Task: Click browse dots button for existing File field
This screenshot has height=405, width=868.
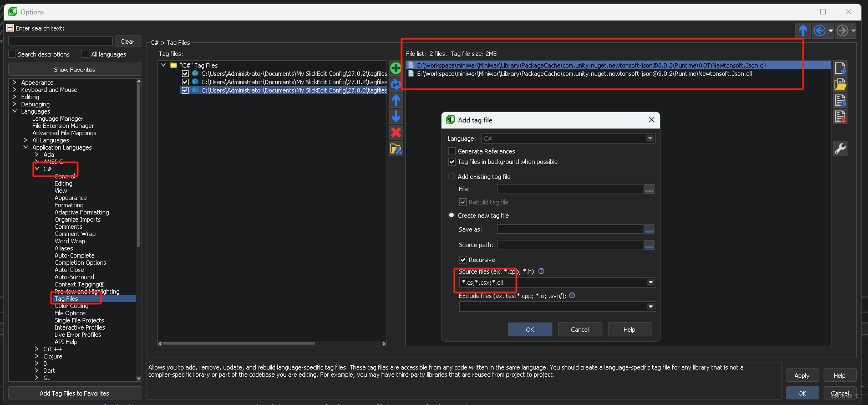Action: (649, 189)
